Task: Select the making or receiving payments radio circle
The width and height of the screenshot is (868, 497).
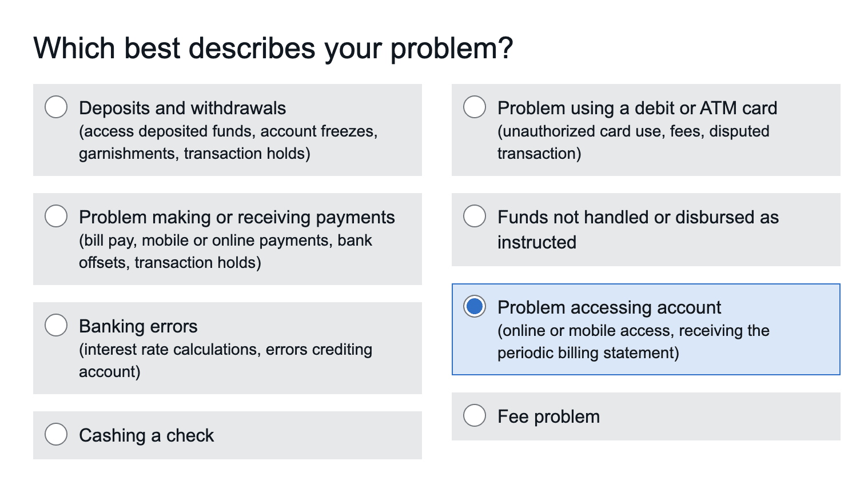Action: pyautogui.click(x=56, y=216)
